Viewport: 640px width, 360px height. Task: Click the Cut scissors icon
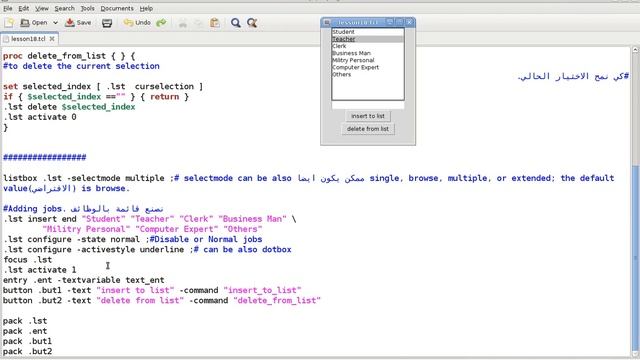(x=183, y=23)
